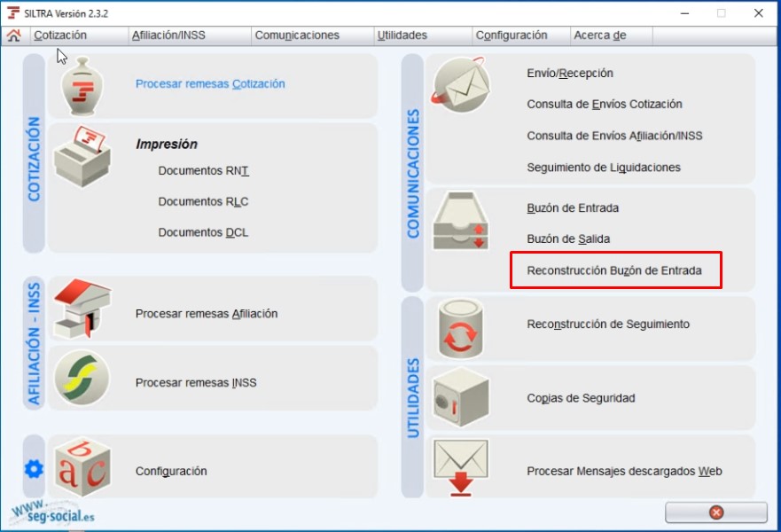
Task: Click the printer Impresión icon
Action: tap(82, 156)
